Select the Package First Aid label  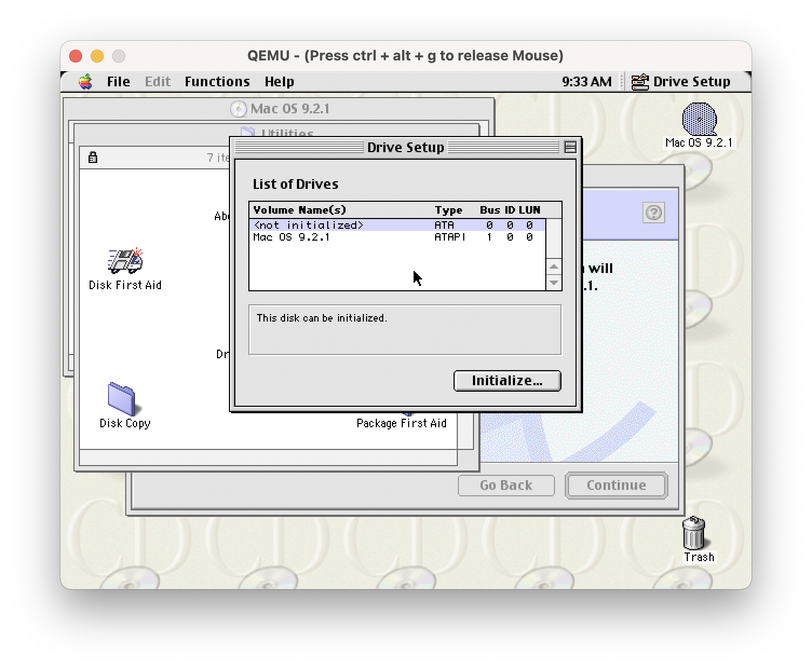(402, 424)
